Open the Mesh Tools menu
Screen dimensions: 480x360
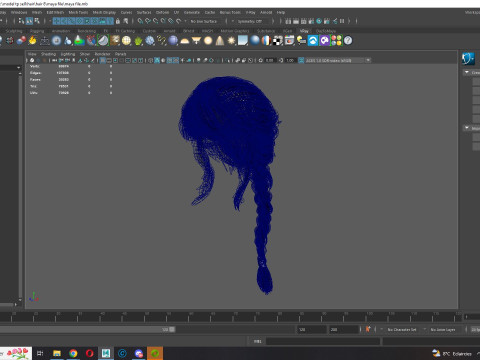point(78,12)
